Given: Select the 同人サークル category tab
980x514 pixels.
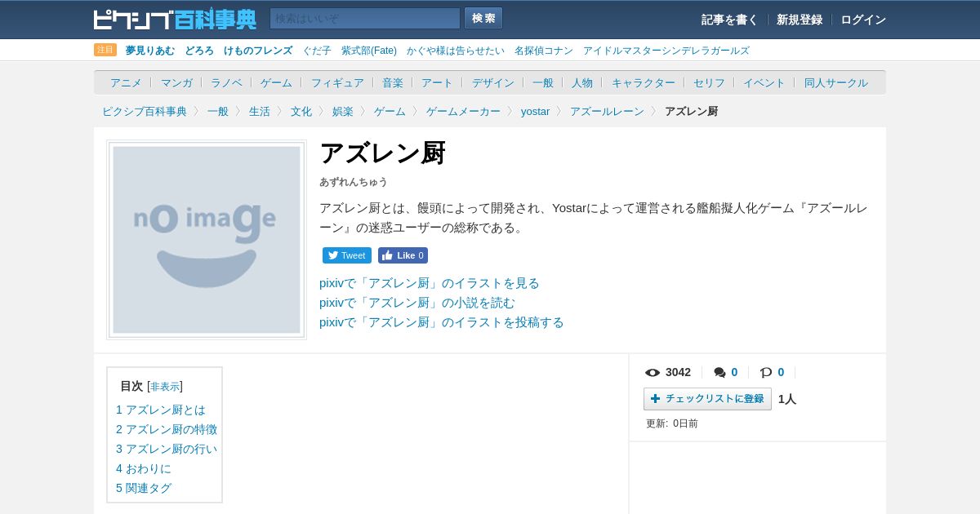Looking at the screenshot, I should 836,82.
